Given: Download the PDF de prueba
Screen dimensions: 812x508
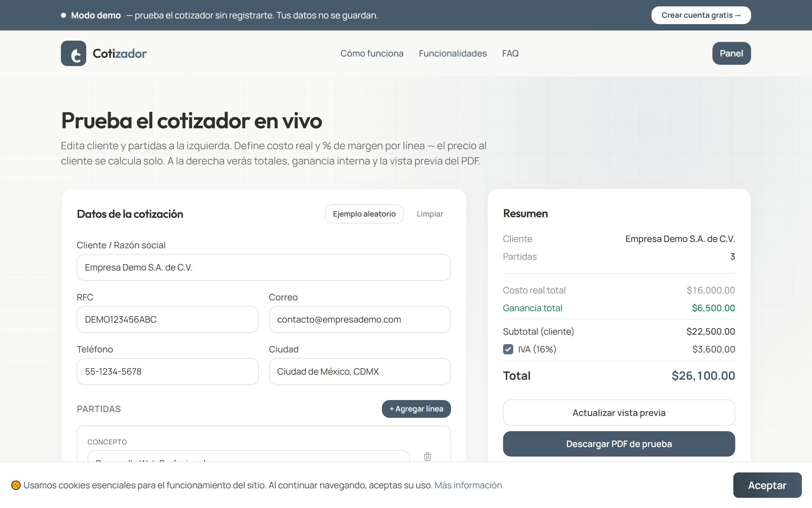Looking at the screenshot, I should coord(619,444).
